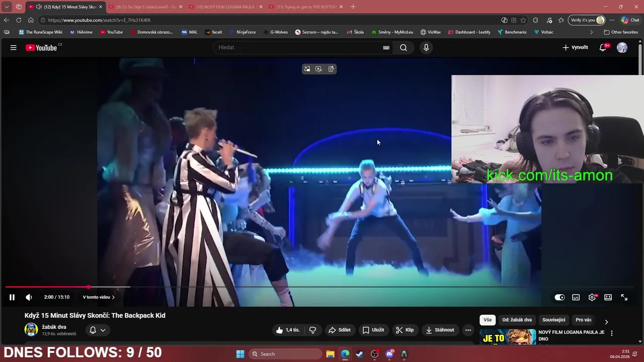
Task: Expand Other favorites folder
Action: click(x=621, y=32)
